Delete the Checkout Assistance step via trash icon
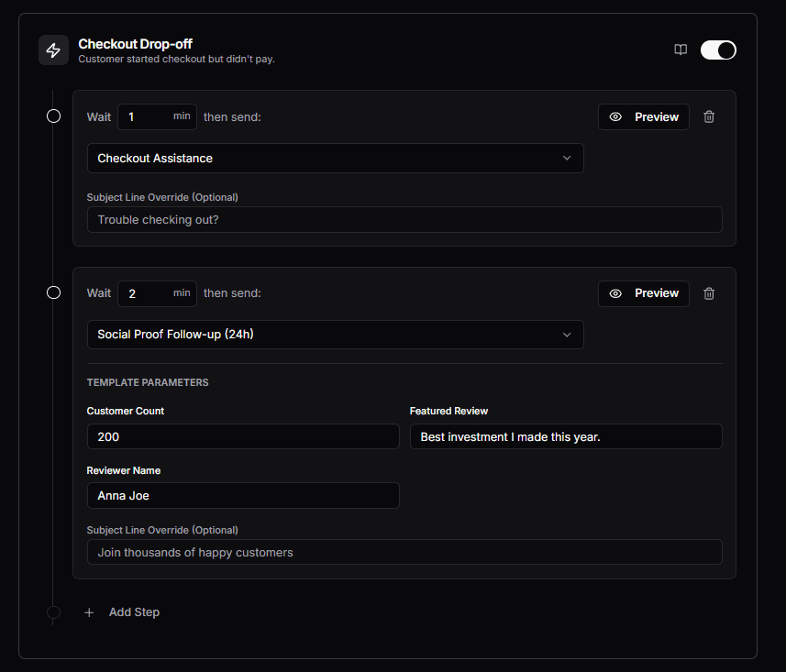The image size is (786, 672). [709, 116]
